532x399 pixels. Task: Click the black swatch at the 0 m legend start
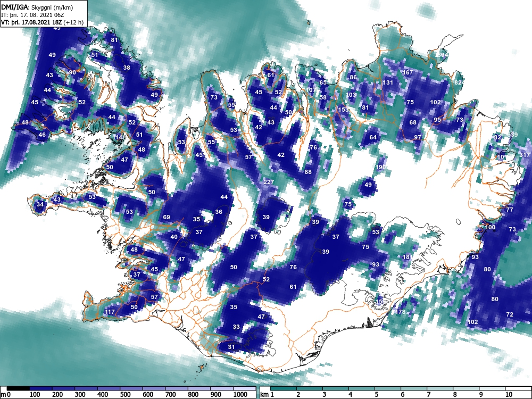(18, 388)
